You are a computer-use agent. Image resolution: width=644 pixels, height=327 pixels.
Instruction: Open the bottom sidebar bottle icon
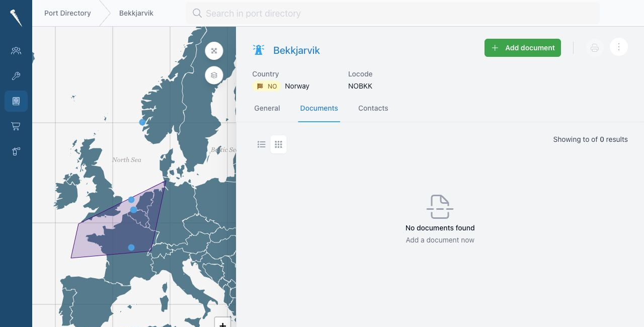pos(16,151)
